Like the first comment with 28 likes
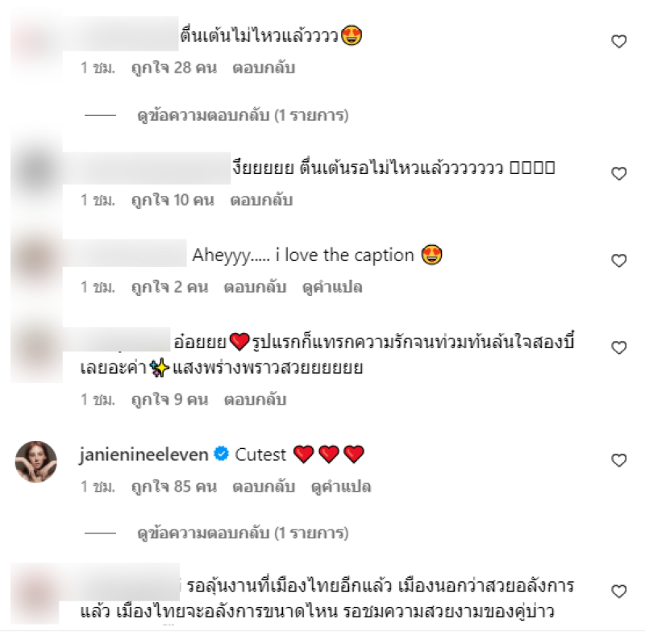 (x=618, y=41)
